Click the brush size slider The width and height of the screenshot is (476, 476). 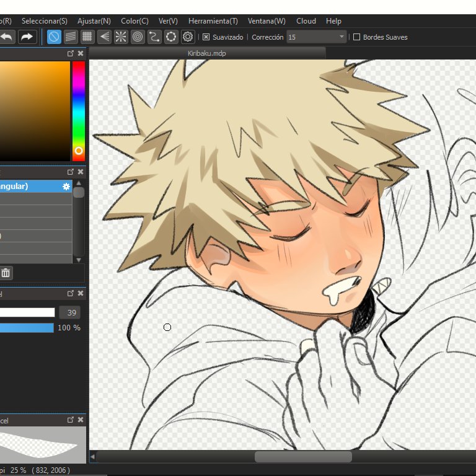pos(27,312)
